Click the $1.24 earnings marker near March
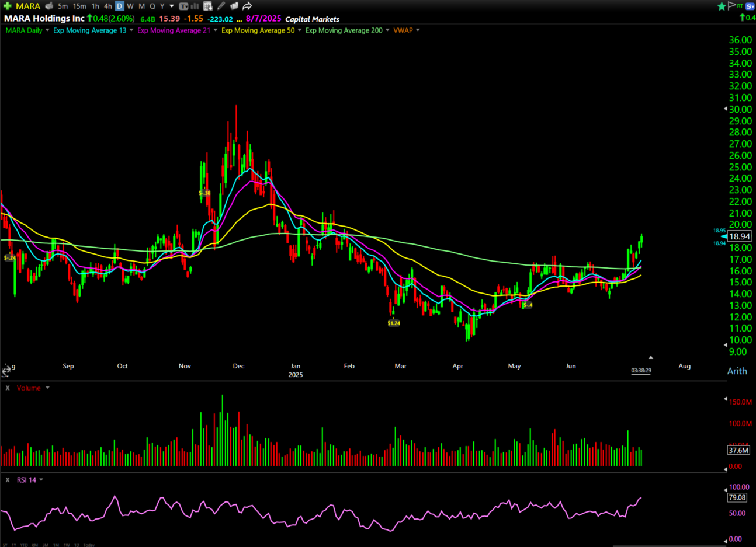 click(x=394, y=323)
